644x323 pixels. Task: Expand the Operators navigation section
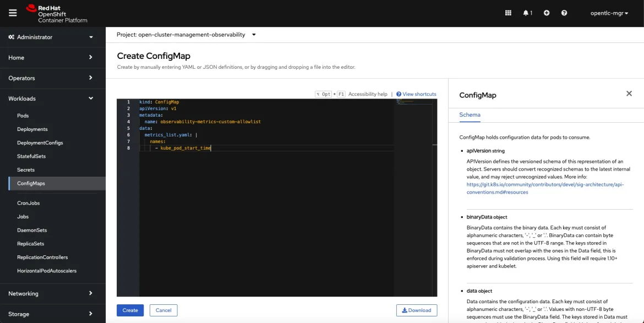click(53, 78)
